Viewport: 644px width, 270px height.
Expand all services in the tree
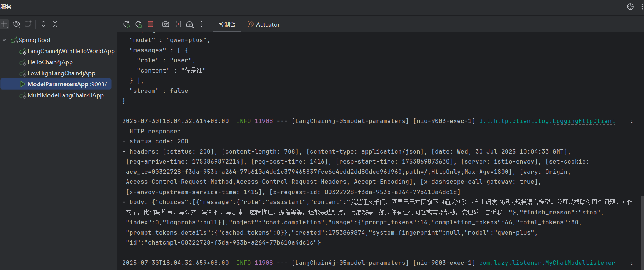tap(43, 24)
